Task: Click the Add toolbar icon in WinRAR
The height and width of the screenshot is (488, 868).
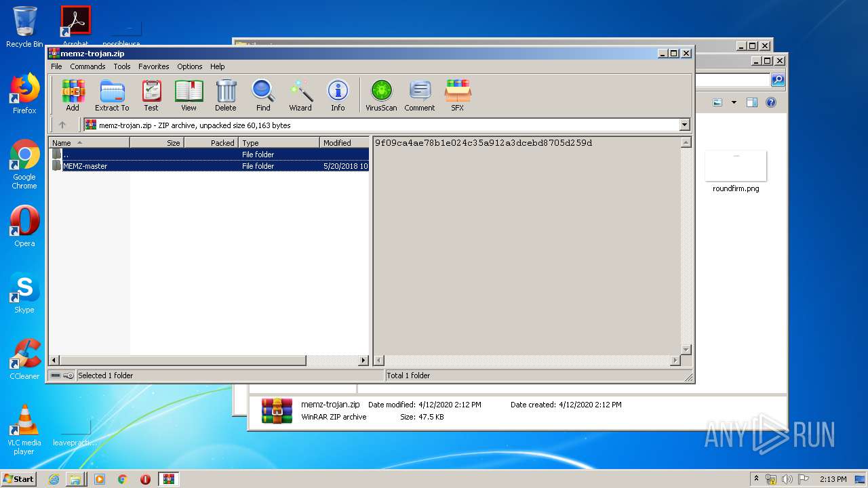Action: [x=73, y=96]
